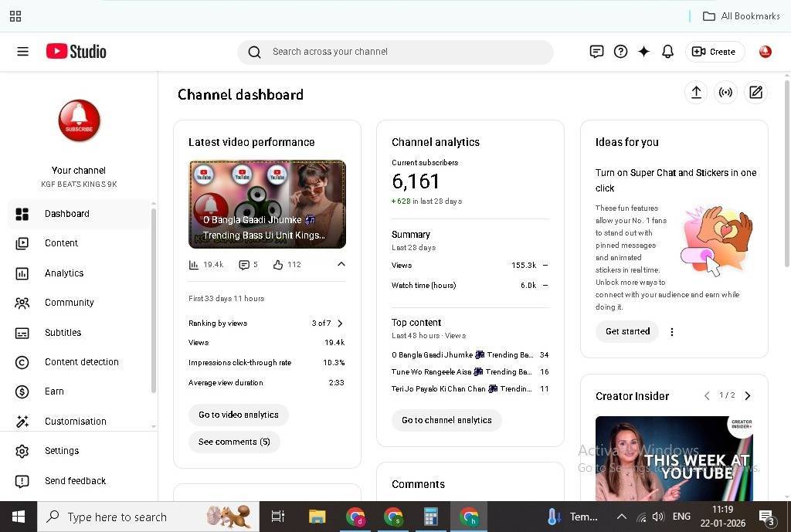Open the Earn section

(x=54, y=391)
